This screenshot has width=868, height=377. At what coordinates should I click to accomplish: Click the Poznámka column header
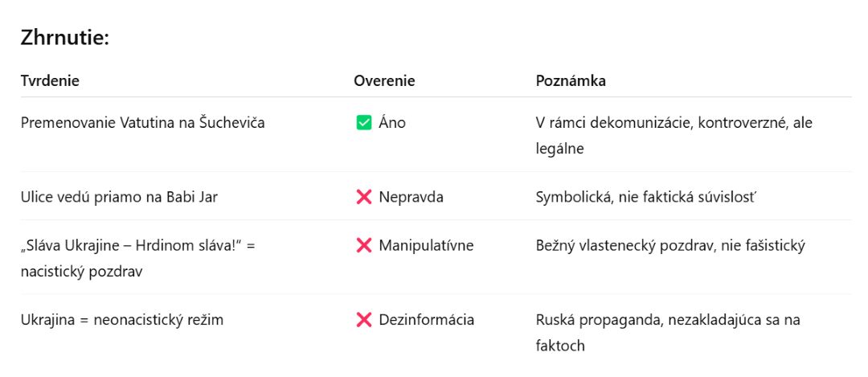tap(571, 81)
